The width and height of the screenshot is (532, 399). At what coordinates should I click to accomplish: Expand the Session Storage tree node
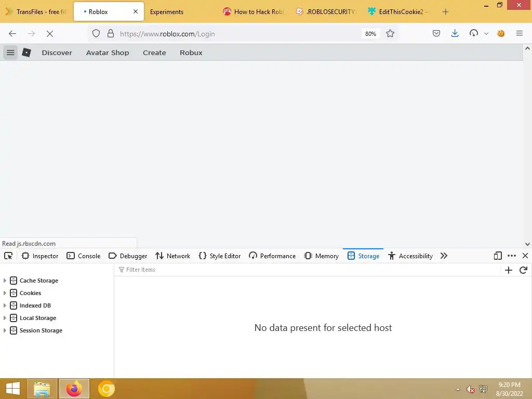pos(5,330)
